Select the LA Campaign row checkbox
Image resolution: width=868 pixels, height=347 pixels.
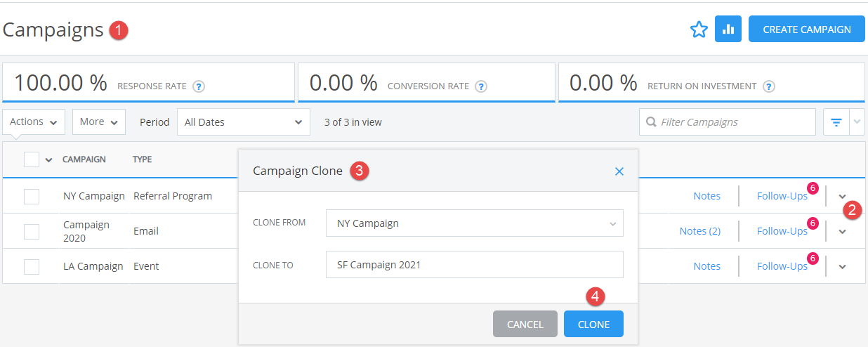(32, 266)
